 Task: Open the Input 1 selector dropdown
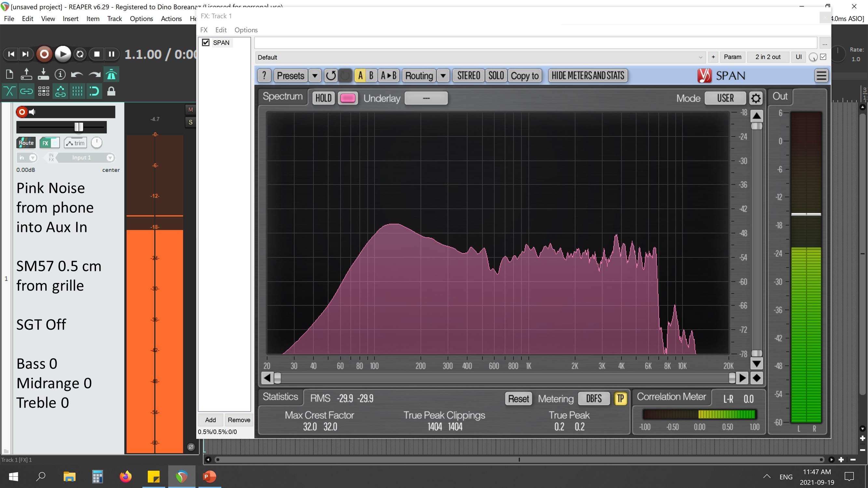pyautogui.click(x=85, y=157)
